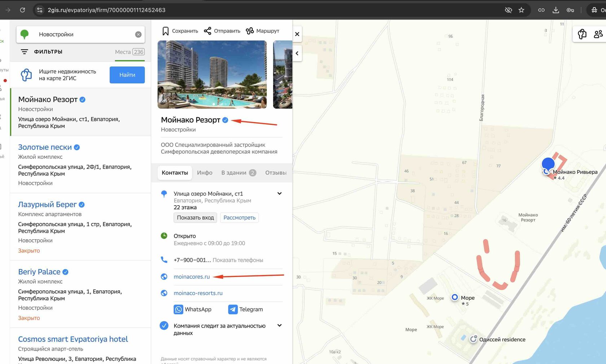Screen dimensions: 606x364
Task: Build route with Маршрут
Action: [262, 31]
